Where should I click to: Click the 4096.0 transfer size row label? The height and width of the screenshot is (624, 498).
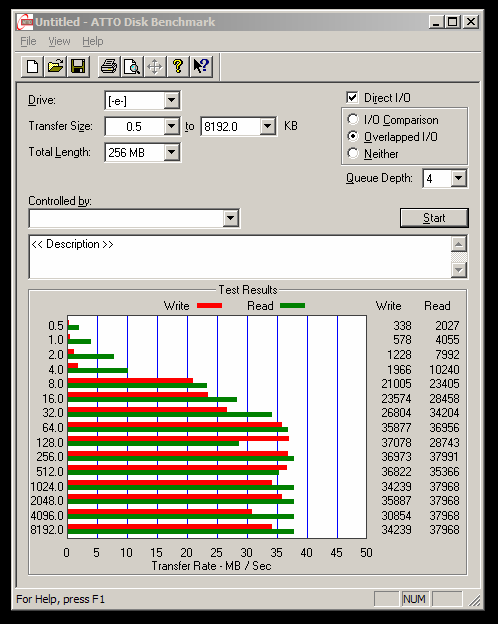(x=47, y=516)
